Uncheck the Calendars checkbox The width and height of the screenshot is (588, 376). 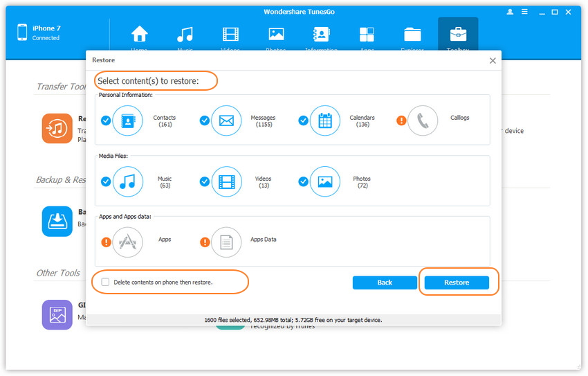[304, 120]
